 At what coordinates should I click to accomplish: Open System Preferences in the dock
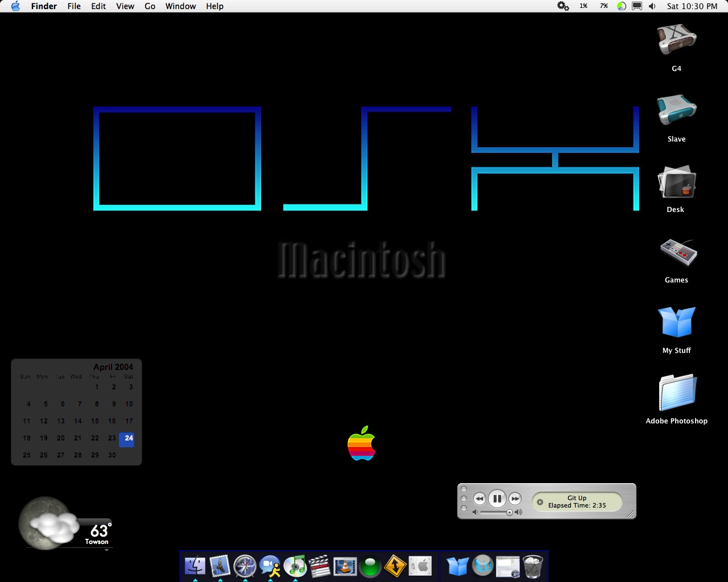420,566
